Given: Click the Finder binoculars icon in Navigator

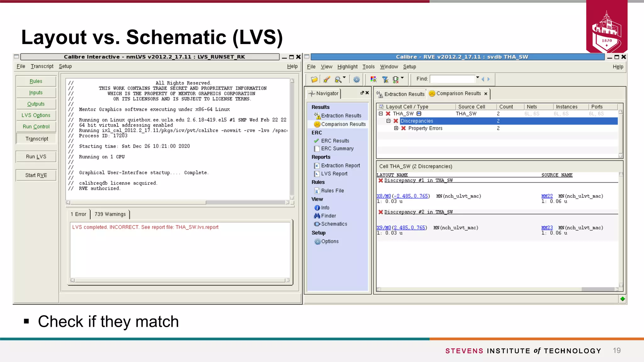Looking at the screenshot, I should click(317, 216).
